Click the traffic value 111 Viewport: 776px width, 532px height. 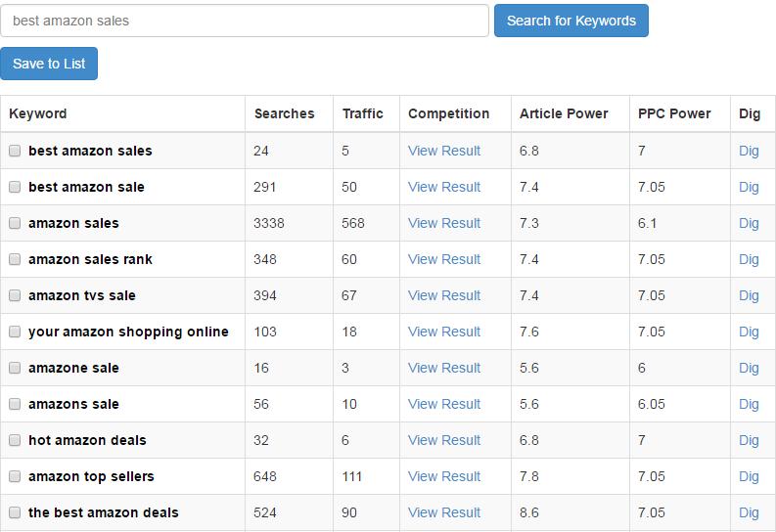[352, 476]
